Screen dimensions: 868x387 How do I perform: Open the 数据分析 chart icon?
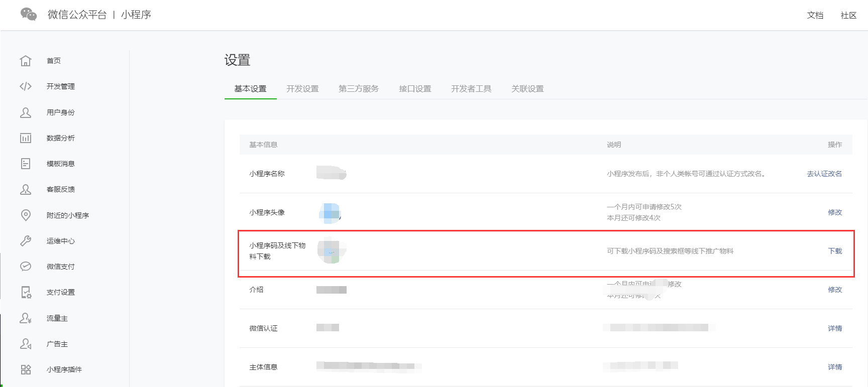click(x=26, y=138)
